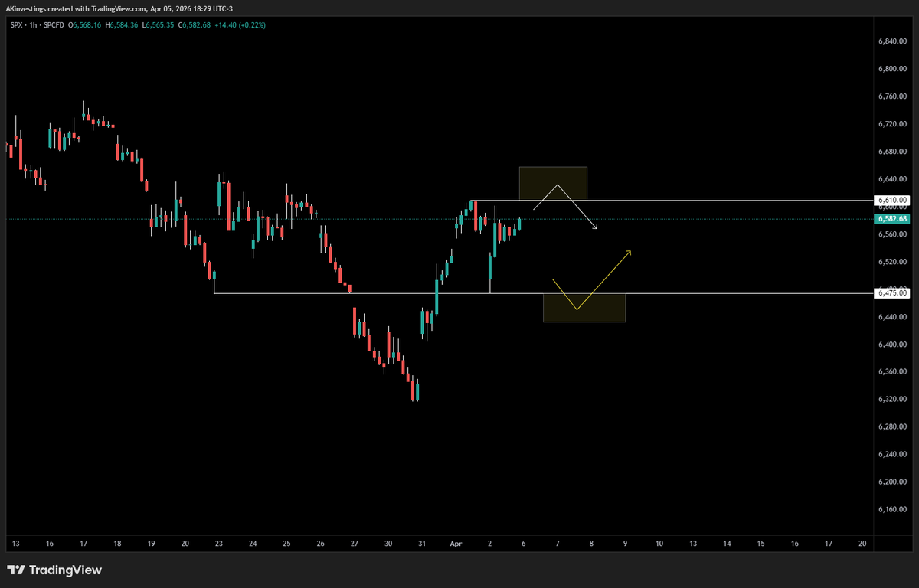Click the 6,610.00 horizontal line price label
The image size is (919, 588).
(x=892, y=201)
